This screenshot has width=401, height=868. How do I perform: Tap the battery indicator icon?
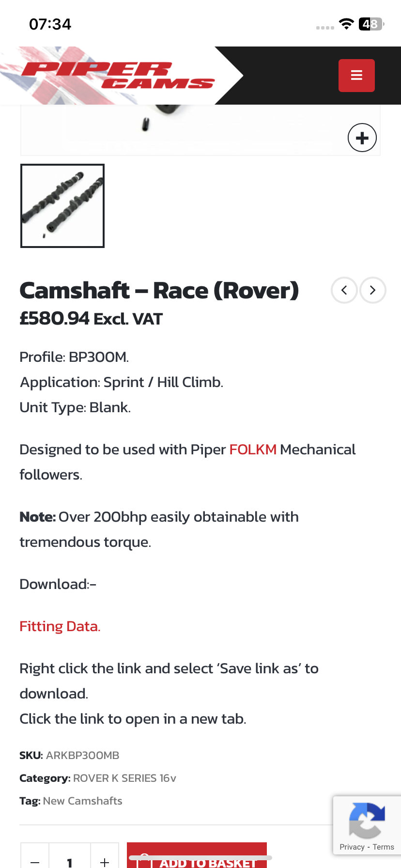tap(371, 24)
